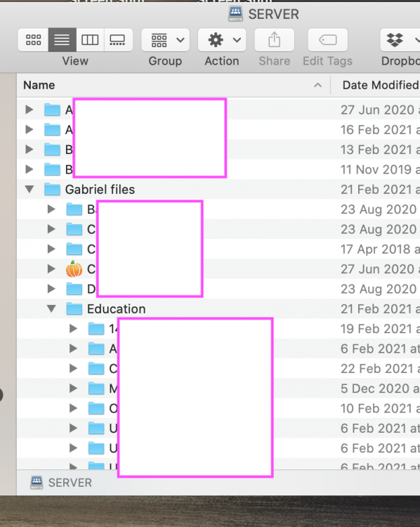Click the date 5 Dec 2020
The width and height of the screenshot is (420, 527).
(380, 389)
